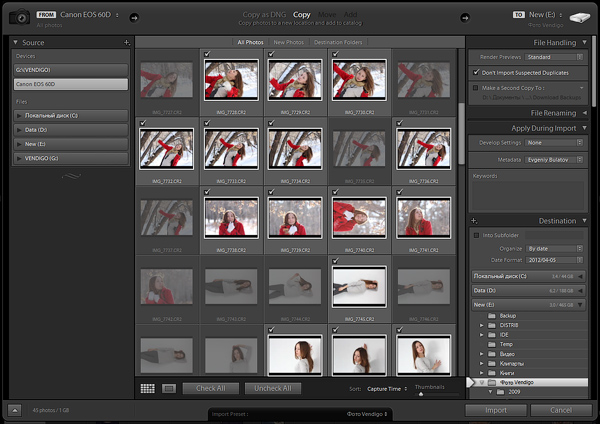Click the Uncheck All button
The width and height of the screenshot is (600, 424).
tap(272, 388)
